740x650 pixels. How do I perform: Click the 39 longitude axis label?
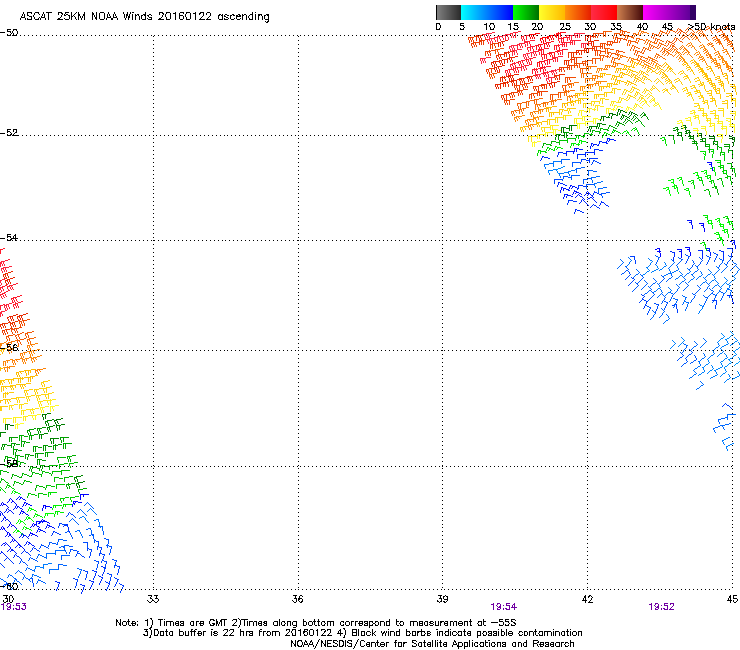pos(442,599)
